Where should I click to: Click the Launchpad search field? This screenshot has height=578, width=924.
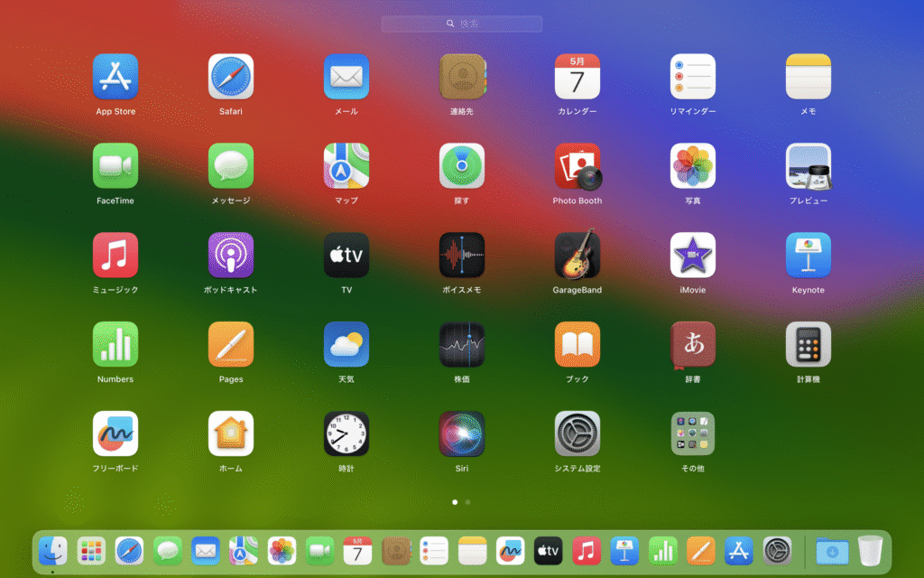[x=461, y=23]
